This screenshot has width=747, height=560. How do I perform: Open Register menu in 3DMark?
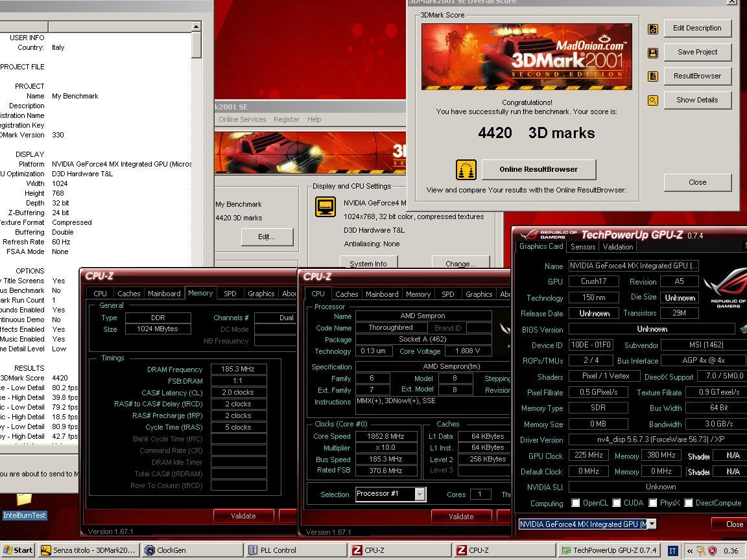point(287,119)
